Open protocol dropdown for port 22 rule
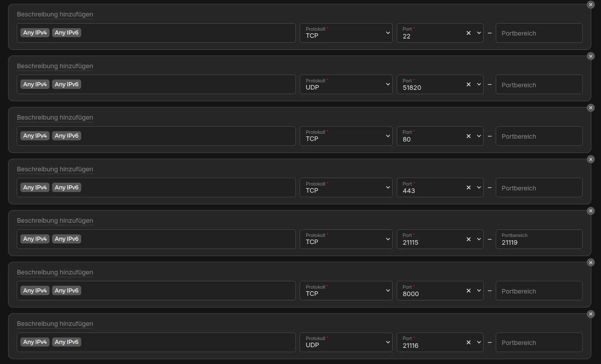Screen dimensions: 601x364 pyautogui.click(x=346, y=33)
